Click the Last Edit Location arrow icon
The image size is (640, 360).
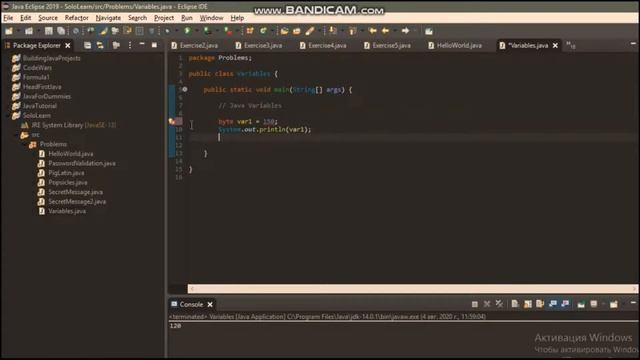[x=372, y=31]
